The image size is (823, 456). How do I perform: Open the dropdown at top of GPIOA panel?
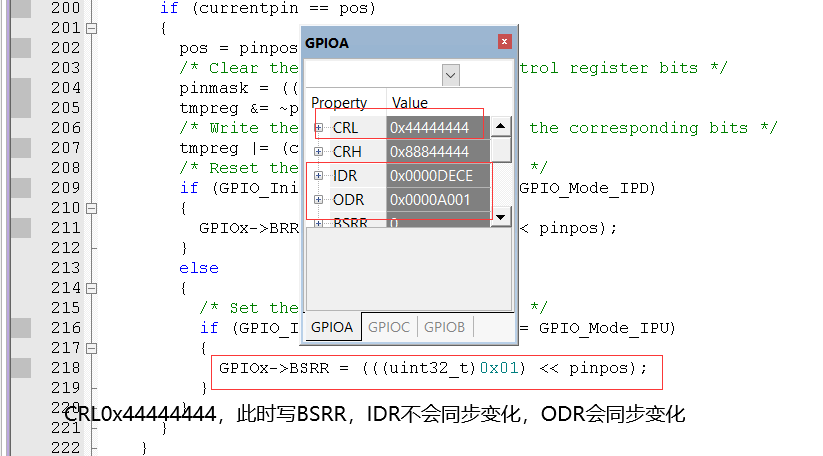pyautogui.click(x=450, y=75)
